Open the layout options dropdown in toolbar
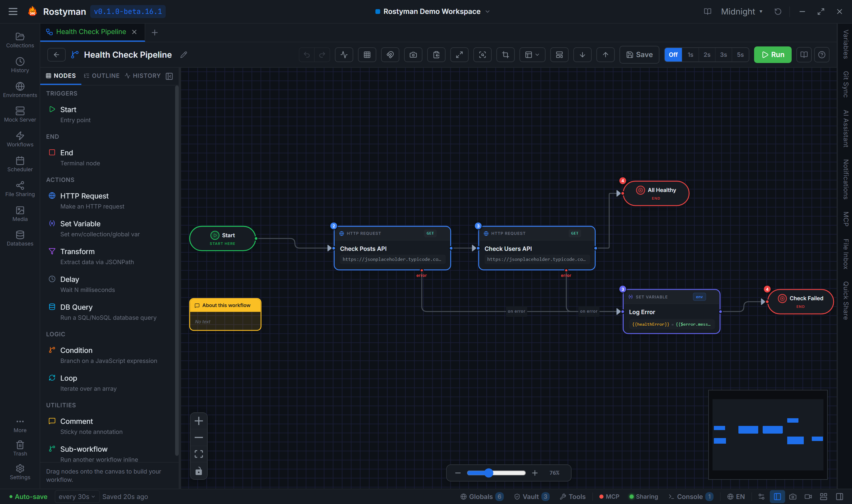Image resolution: width=852 pixels, height=504 pixels. pyautogui.click(x=532, y=55)
